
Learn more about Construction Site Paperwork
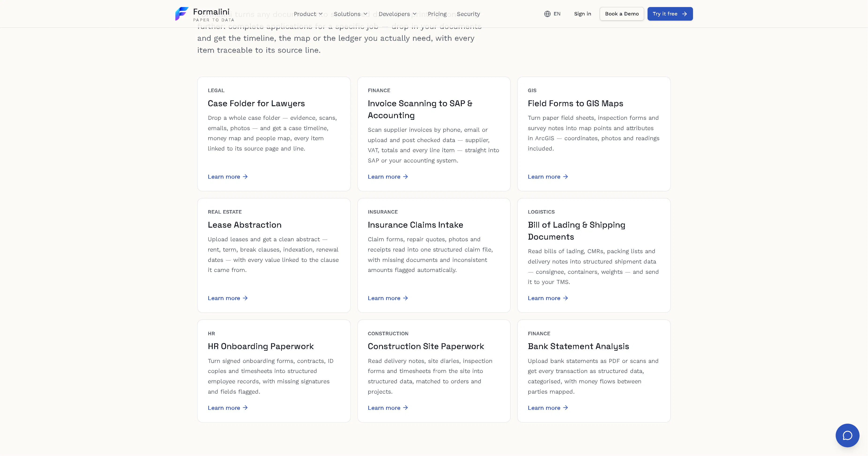(387, 408)
